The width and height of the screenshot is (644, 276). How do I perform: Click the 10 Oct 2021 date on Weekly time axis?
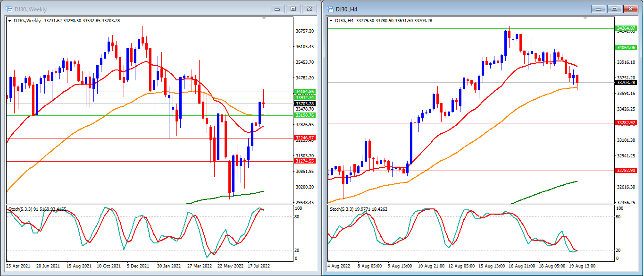pyautogui.click(x=109, y=266)
